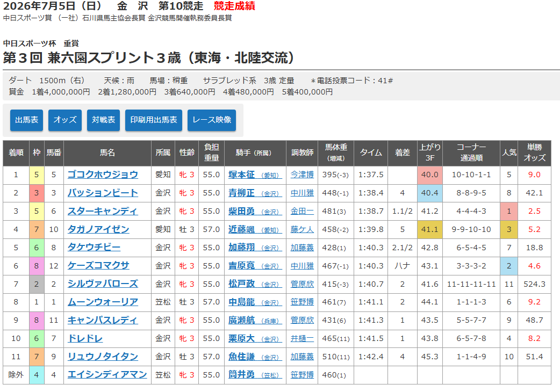Click the 単勝オッズ column header

point(535,153)
